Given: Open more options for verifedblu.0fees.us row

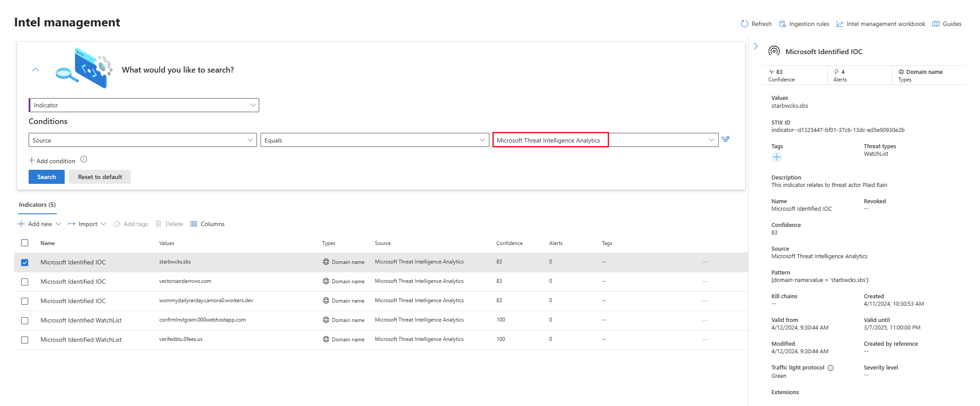Looking at the screenshot, I should pos(705,340).
